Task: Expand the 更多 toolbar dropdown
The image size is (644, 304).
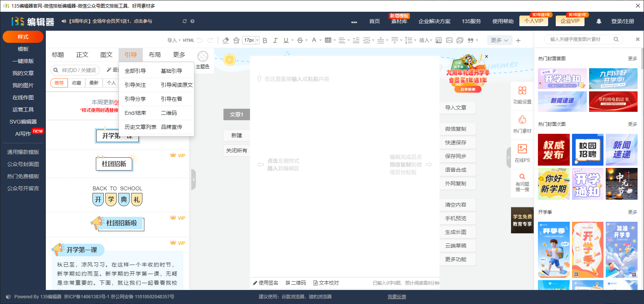Action: tap(499, 40)
